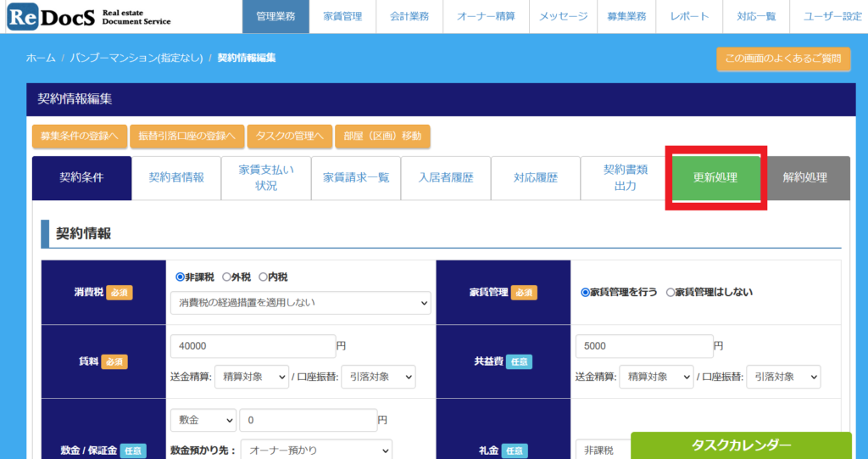Image resolution: width=868 pixels, height=459 pixels.
Task: Open 敷金預かり先 オーナー預かり dropdown
Action: coord(317,451)
